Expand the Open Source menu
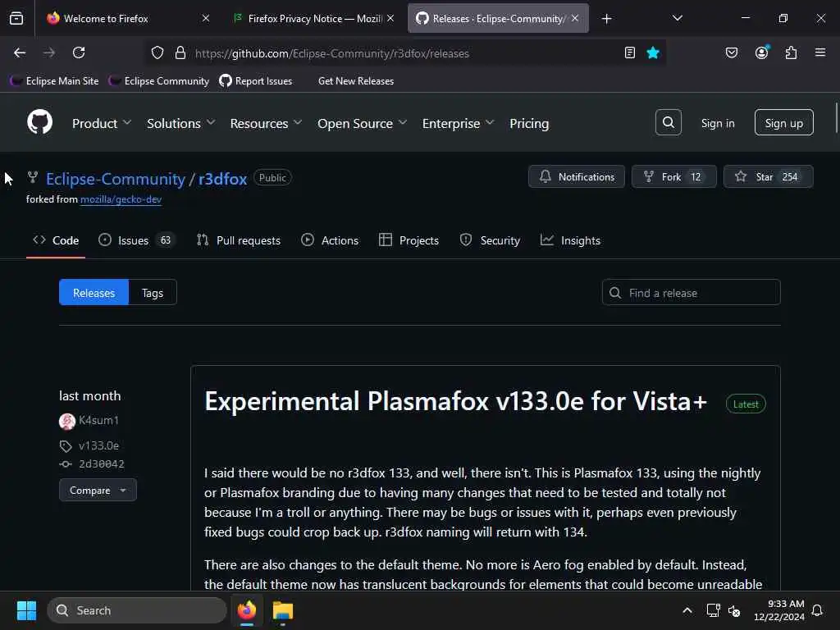This screenshot has height=630, width=840. [362, 123]
